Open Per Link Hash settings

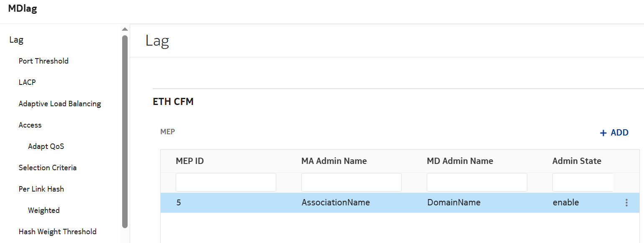(x=41, y=189)
